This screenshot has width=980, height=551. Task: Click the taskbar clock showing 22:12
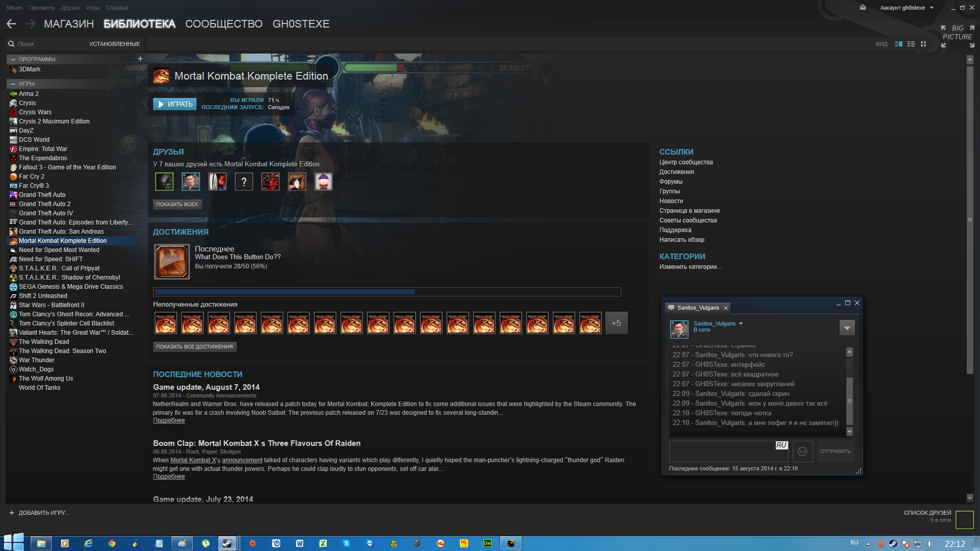(x=954, y=544)
